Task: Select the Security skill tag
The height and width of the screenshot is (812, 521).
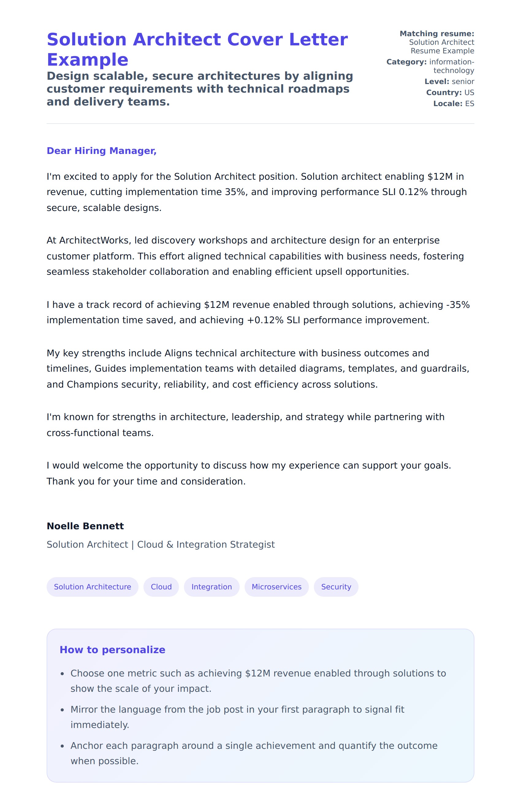Action: point(336,587)
